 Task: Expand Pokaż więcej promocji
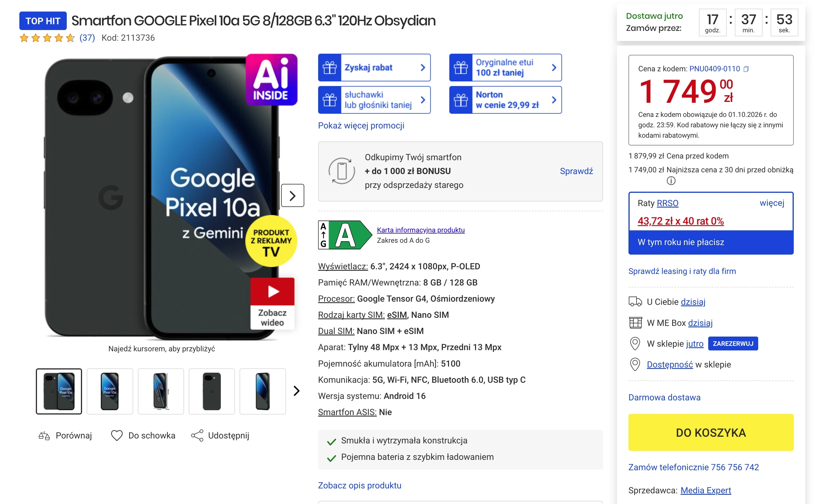[x=361, y=125]
